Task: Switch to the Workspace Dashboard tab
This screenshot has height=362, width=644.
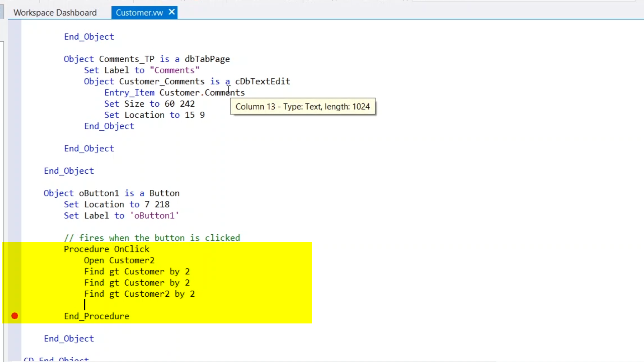Action: click(55, 13)
